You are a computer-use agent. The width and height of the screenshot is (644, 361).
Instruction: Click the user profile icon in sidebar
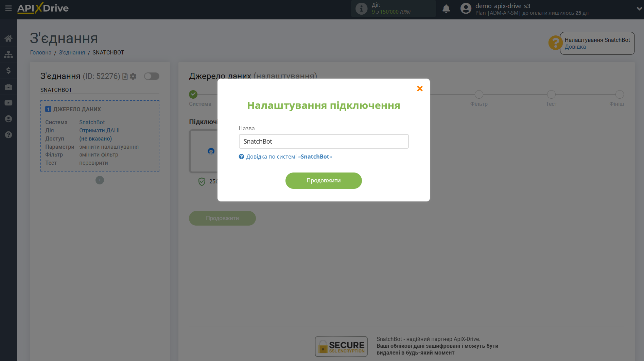pyautogui.click(x=8, y=119)
